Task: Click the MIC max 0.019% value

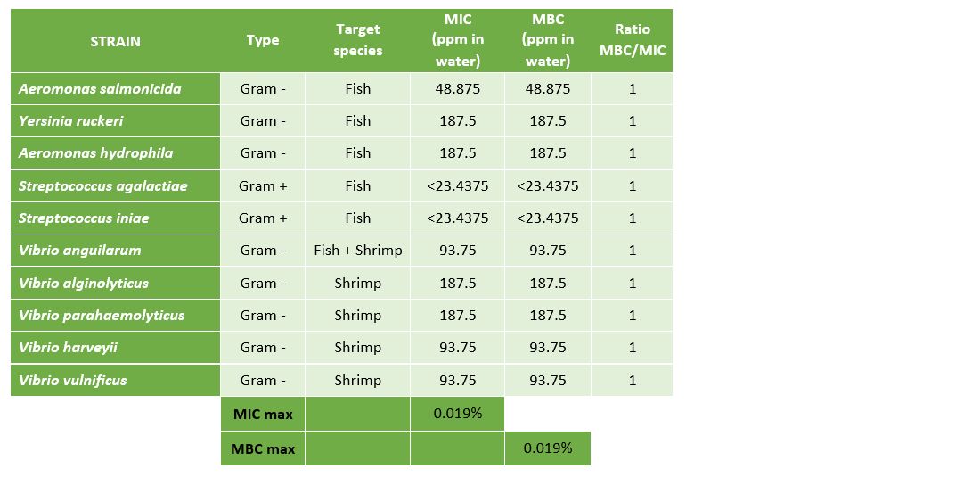Action: (x=457, y=414)
